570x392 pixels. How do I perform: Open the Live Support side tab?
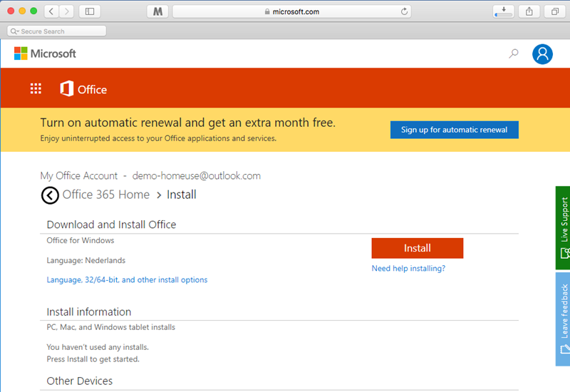pyautogui.click(x=563, y=227)
